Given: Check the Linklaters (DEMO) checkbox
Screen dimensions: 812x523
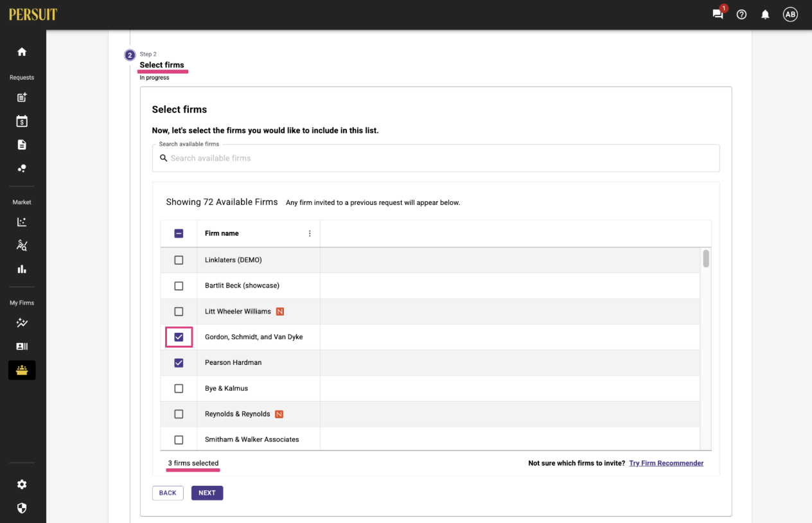Looking at the screenshot, I should pos(179,260).
